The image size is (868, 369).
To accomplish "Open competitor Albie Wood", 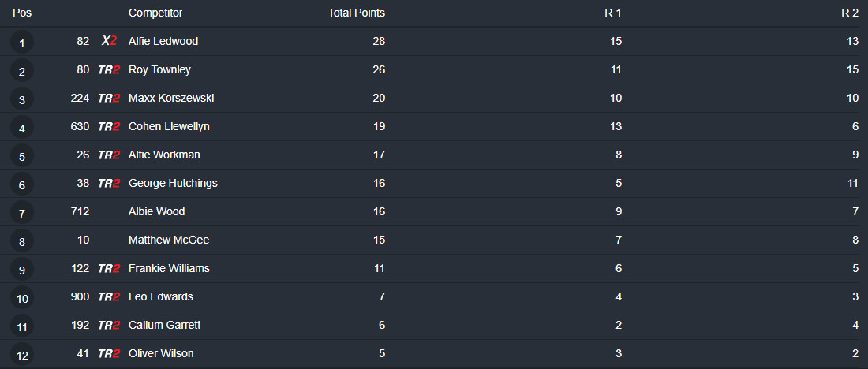I will (x=156, y=211).
